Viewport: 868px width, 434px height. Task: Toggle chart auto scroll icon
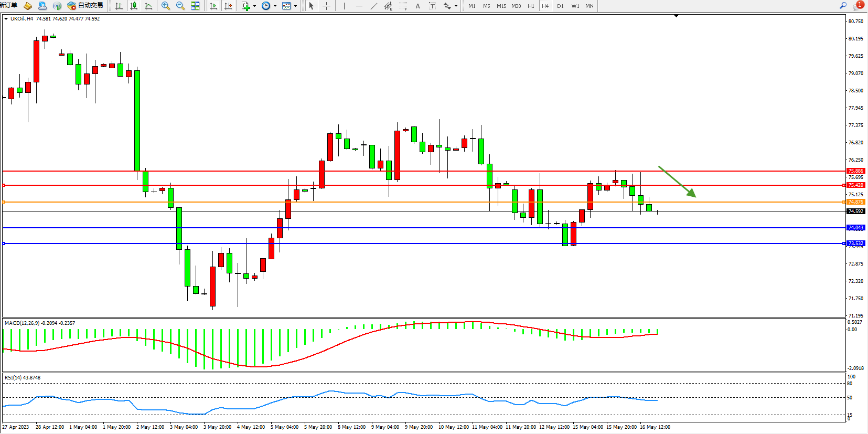point(213,6)
